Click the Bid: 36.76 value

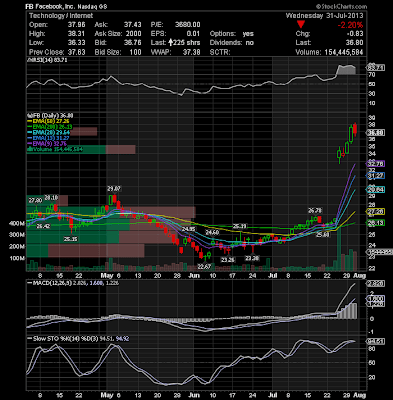pos(118,43)
